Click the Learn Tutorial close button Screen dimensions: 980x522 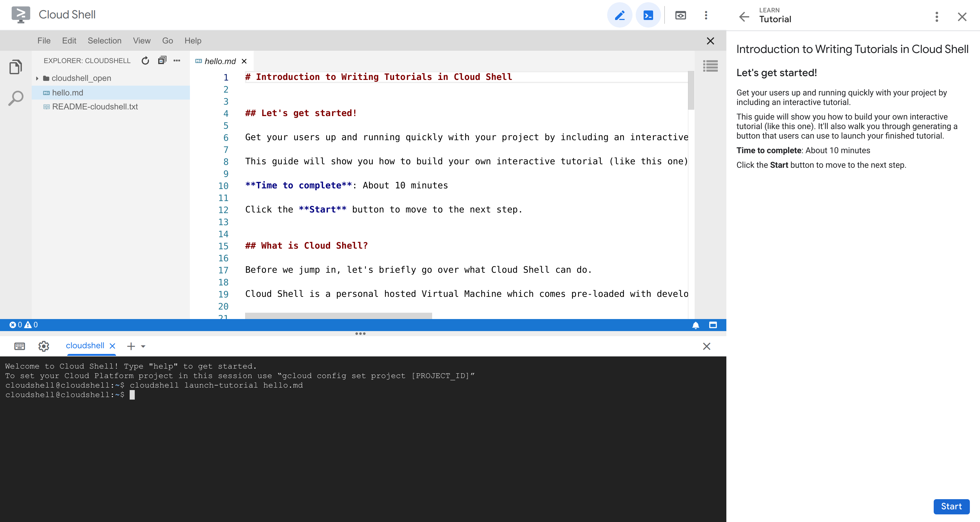pos(963,16)
